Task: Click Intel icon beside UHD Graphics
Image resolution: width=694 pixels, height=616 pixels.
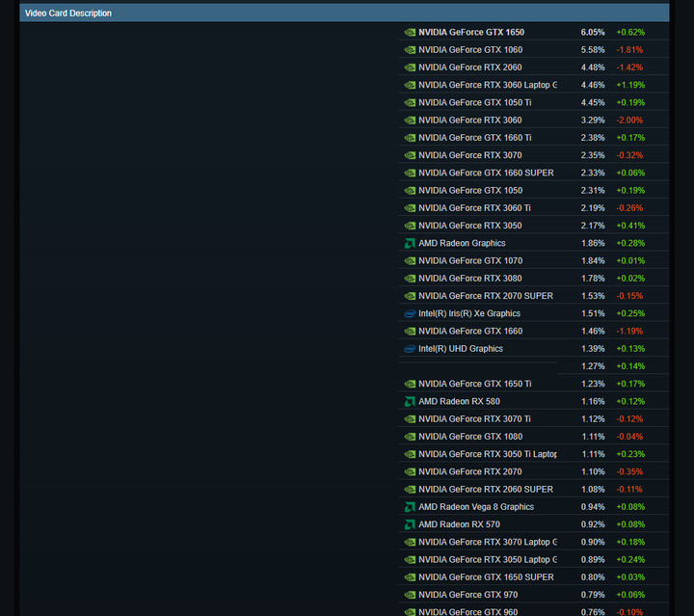Action: click(410, 349)
